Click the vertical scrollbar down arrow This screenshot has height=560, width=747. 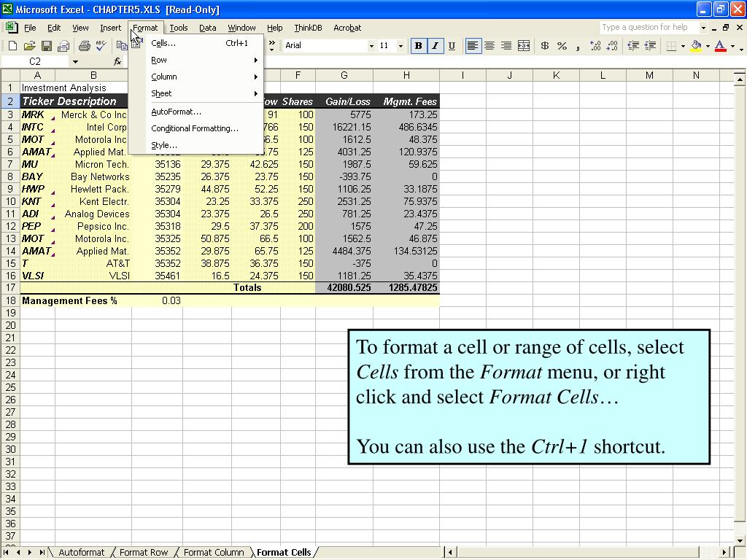pos(740,540)
